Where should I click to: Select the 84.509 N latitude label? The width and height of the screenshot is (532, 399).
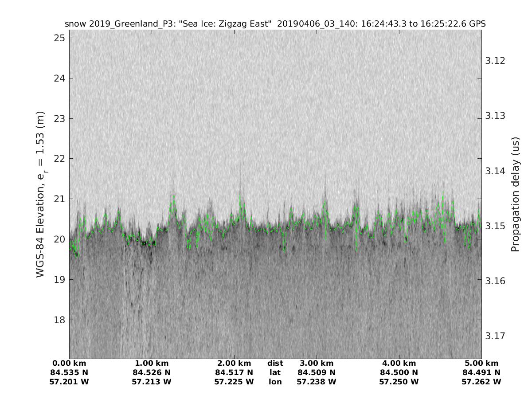click(x=317, y=372)
